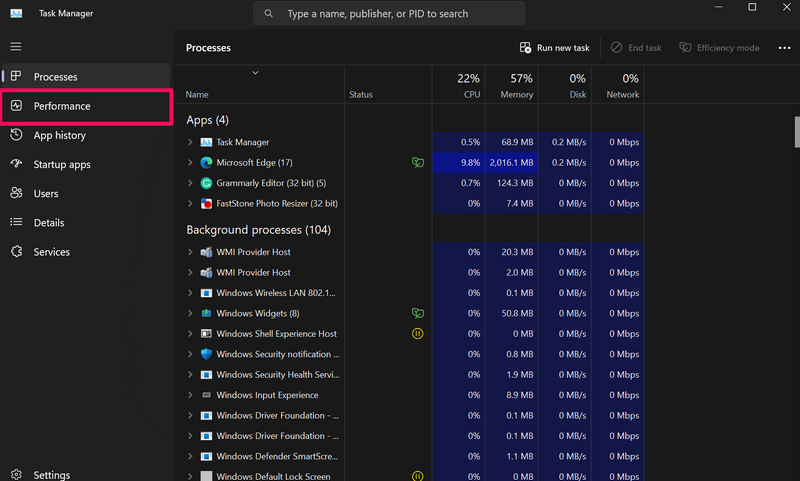Click Run new task button
Screen dimensions: 800x481
click(554, 48)
